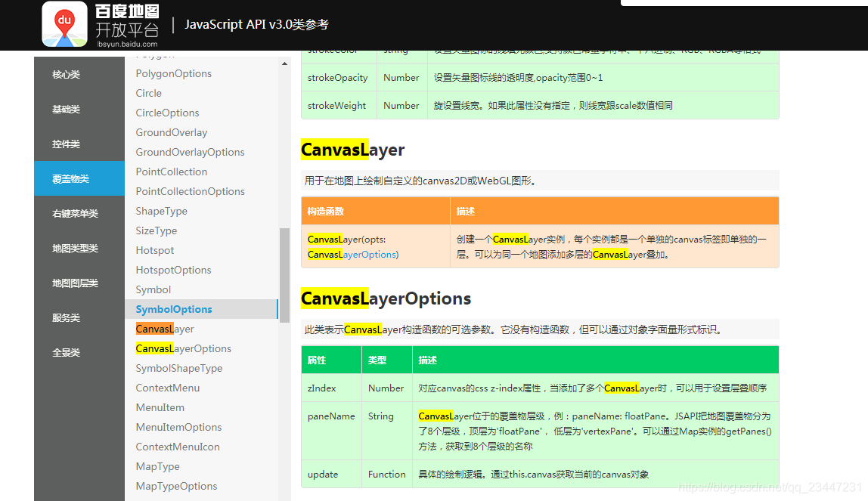The image size is (868, 501).
Task: Go to Circle class entry
Action: pyautogui.click(x=149, y=93)
